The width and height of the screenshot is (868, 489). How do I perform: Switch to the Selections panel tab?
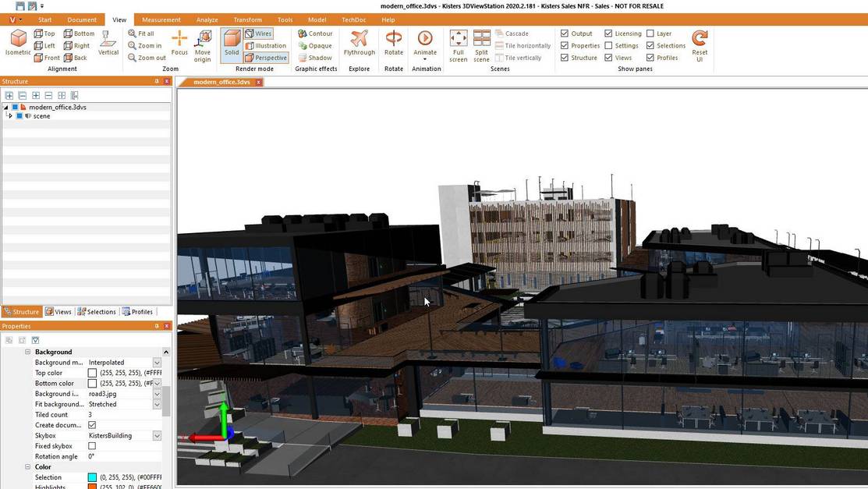click(x=97, y=312)
